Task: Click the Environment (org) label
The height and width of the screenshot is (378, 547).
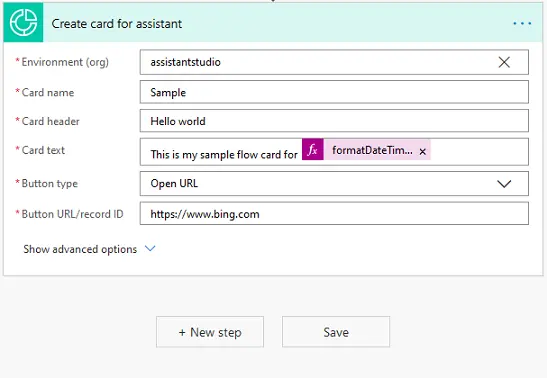Action: pyautogui.click(x=65, y=62)
